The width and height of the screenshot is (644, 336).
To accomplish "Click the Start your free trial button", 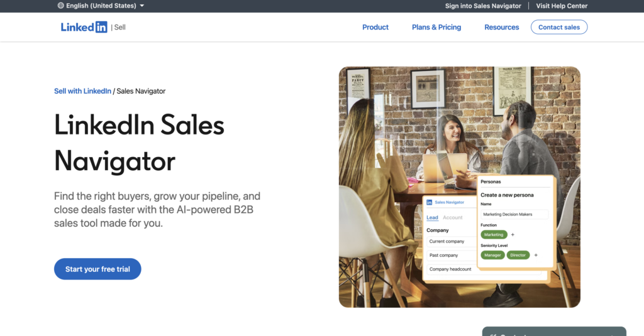I will 97,269.
